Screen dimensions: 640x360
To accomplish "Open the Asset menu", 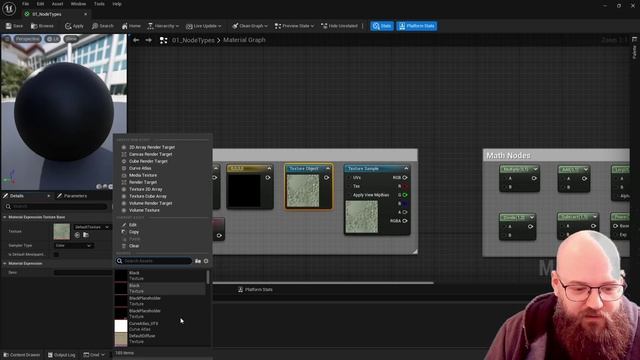I will click(x=58, y=4).
